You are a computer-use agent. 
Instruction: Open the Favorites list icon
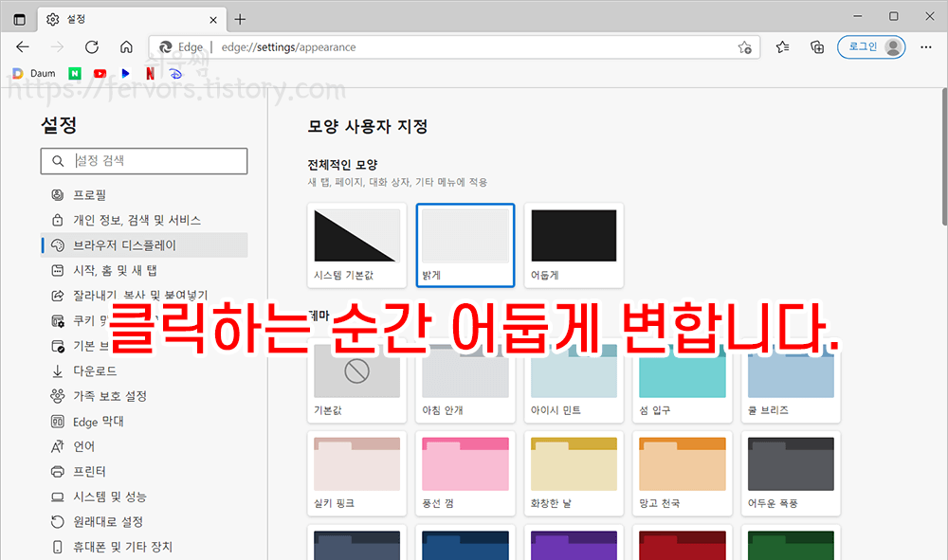pos(782,47)
